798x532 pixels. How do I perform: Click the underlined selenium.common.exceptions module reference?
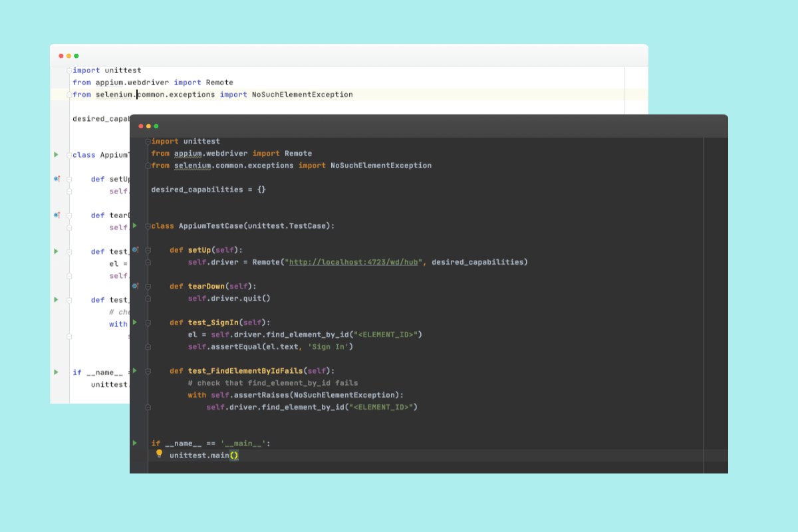193,165
